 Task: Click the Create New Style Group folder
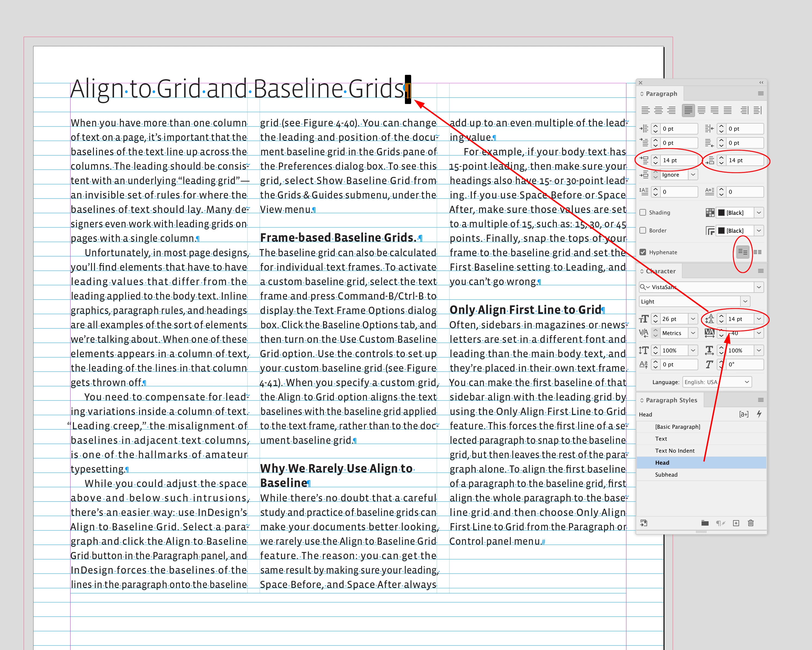tap(705, 523)
